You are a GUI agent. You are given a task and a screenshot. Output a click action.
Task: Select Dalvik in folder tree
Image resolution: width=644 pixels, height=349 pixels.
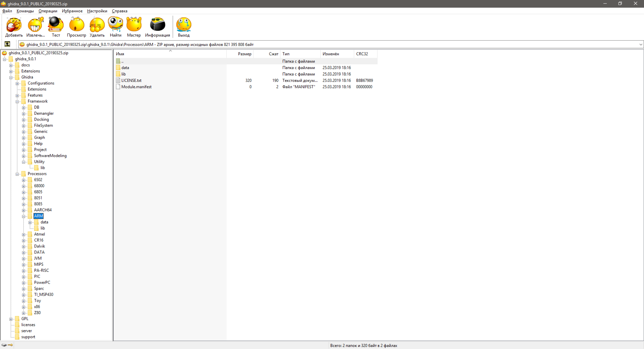click(x=39, y=246)
